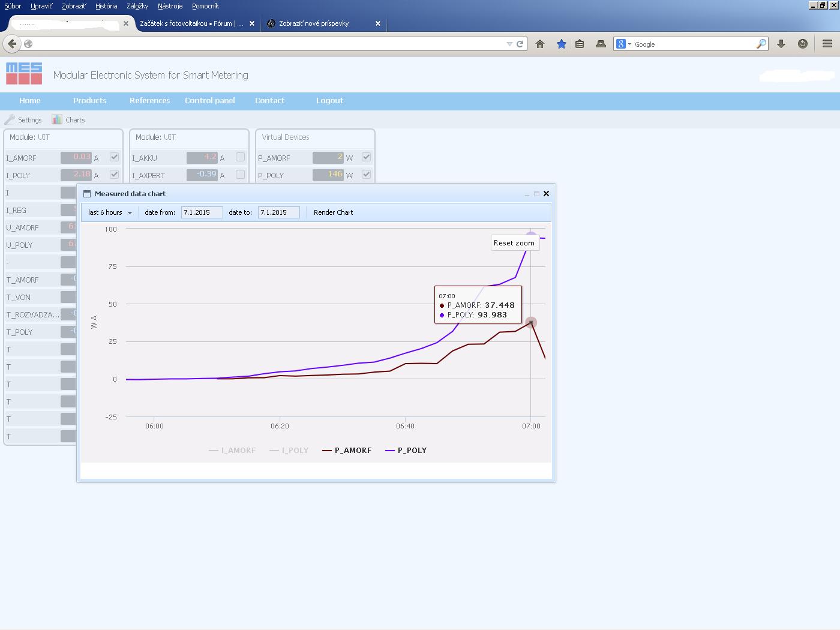Open the Google search engine dropdown
Viewport: 840px width, 630px height.
[x=623, y=44]
